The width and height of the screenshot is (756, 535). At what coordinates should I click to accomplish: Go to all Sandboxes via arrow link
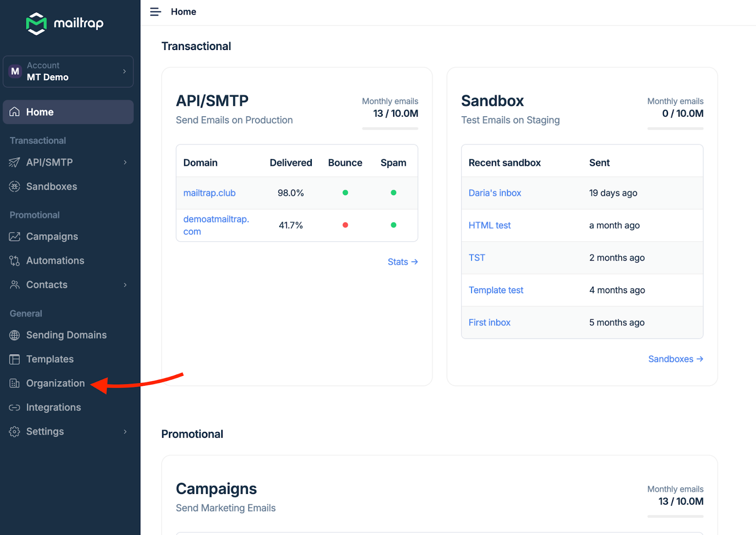(x=675, y=359)
